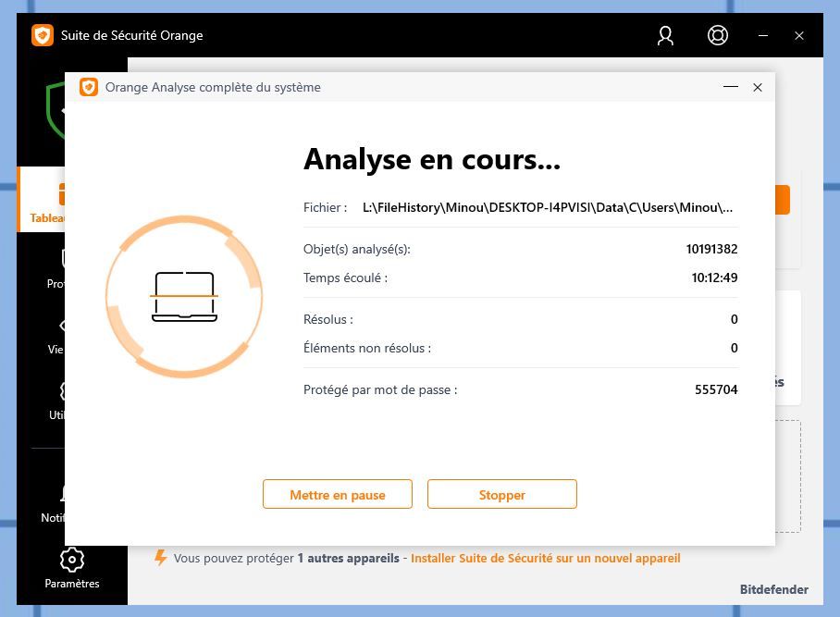This screenshot has width=840, height=617.
Task: Click the lightning bolt icon near the protect message
Action: click(161, 558)
